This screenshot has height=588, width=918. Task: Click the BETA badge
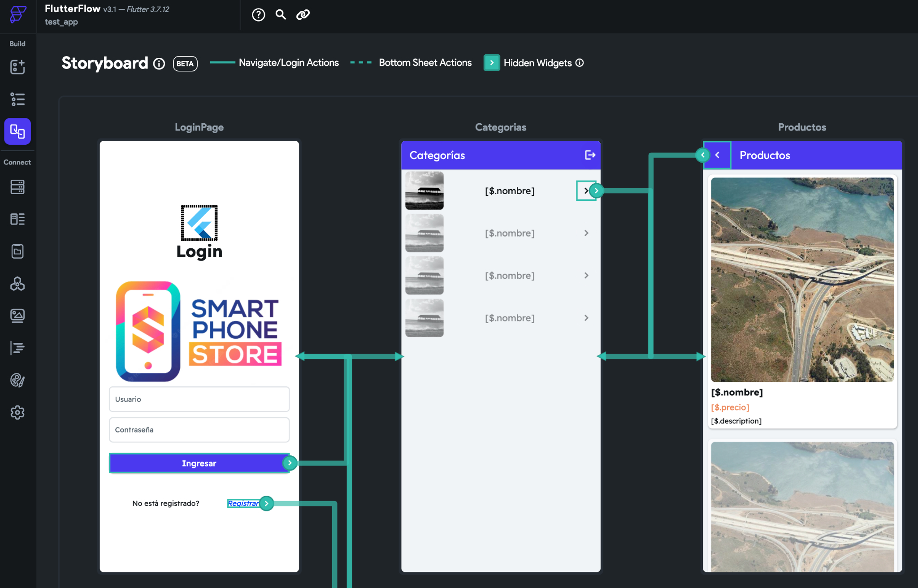pos(185,64)
